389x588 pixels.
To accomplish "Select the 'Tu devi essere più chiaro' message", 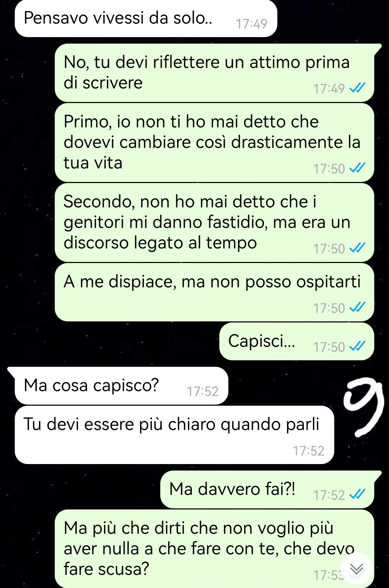I will [x=174, y=435].
